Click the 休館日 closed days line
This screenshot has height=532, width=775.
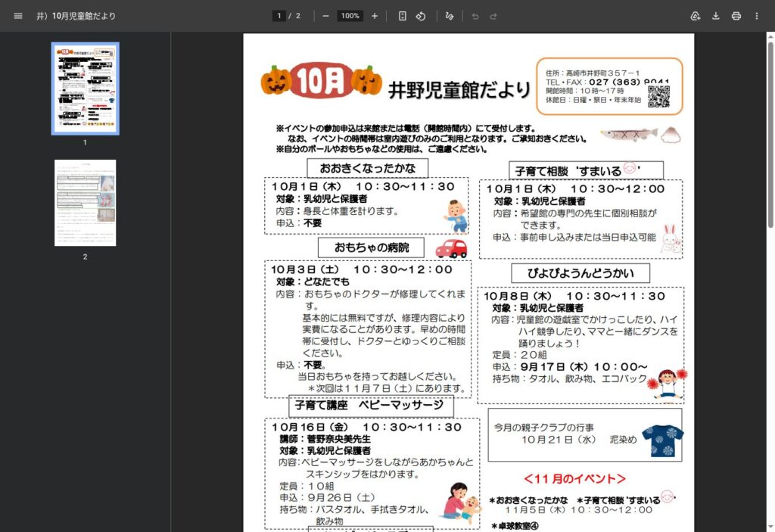click(593, 100)
